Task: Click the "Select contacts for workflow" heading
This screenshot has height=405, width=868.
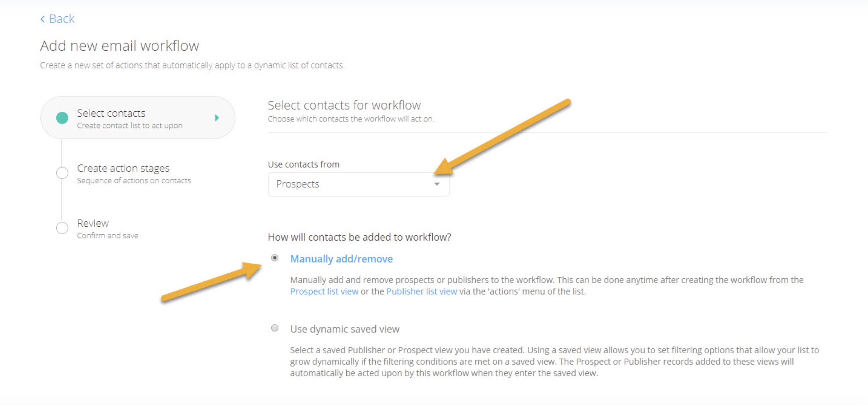Action: pyautogui.click(x=344, y=105)
